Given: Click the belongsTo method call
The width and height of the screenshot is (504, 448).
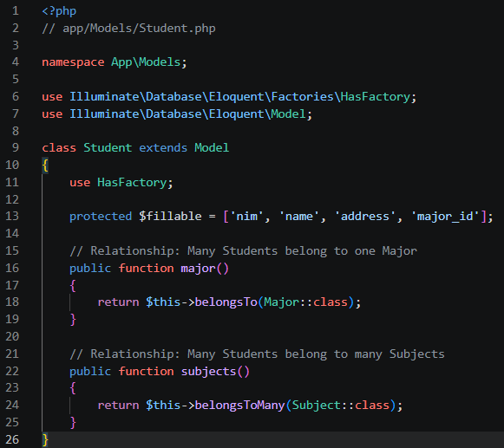Looking at the screenshot, I should (226, 302).
